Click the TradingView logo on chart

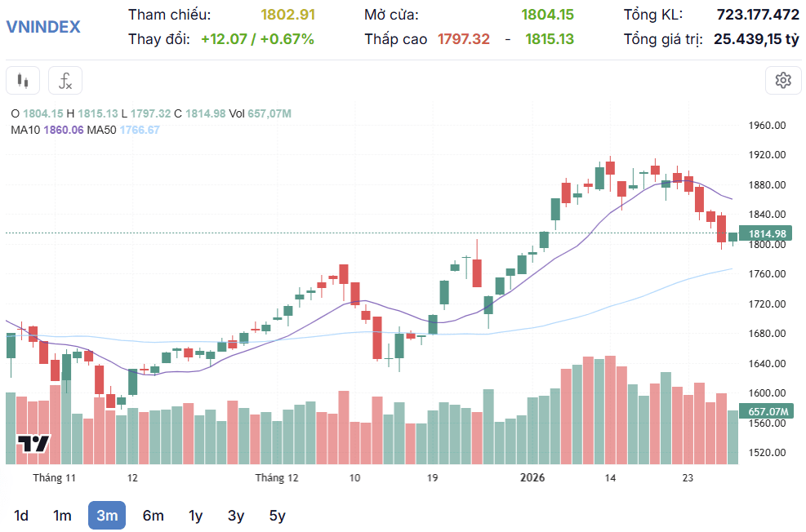[x=33, y=444]
